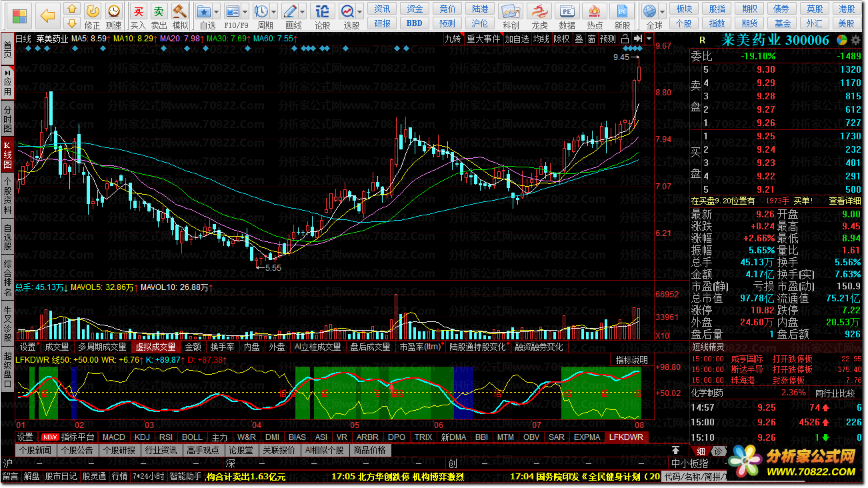Open the 虚拟成交量 volume tab
The width and height of the screenshot is (868, 488).
click(155, 347)
